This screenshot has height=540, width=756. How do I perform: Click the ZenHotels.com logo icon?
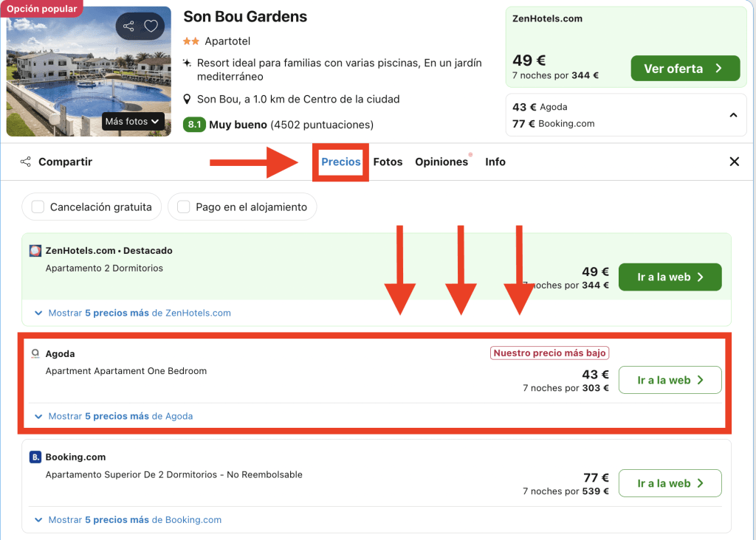(x=35, y=251)
